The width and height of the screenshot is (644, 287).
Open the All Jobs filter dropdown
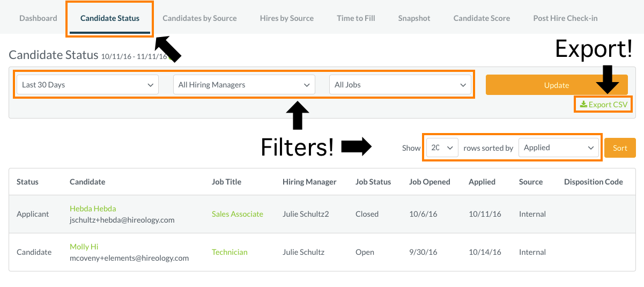coord(400,85)
